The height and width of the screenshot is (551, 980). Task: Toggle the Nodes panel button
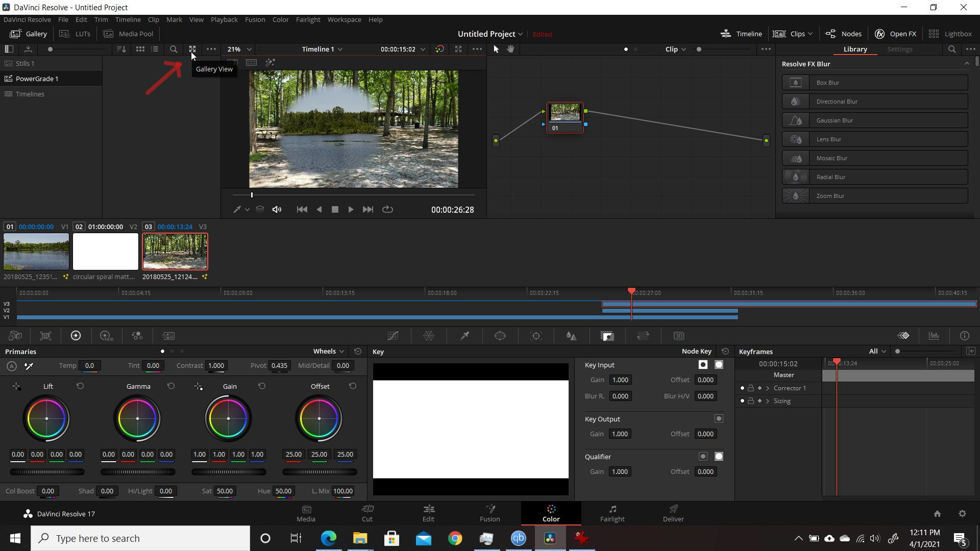[843, 34]
